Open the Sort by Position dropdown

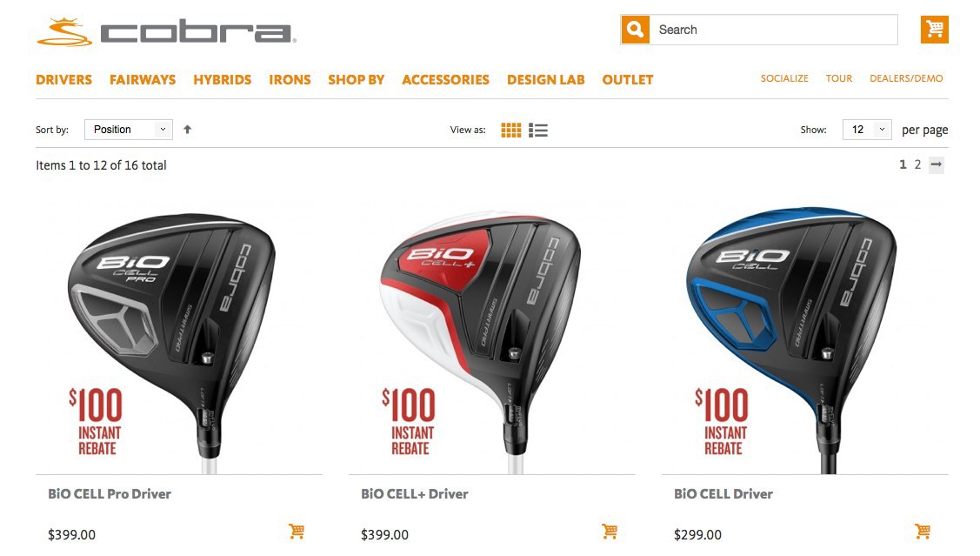129,130
